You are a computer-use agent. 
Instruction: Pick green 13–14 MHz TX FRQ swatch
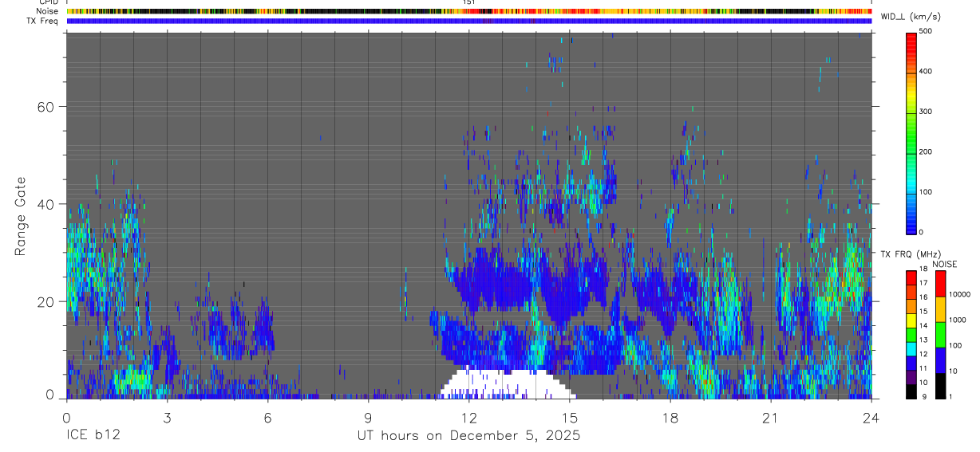[911, 333]
